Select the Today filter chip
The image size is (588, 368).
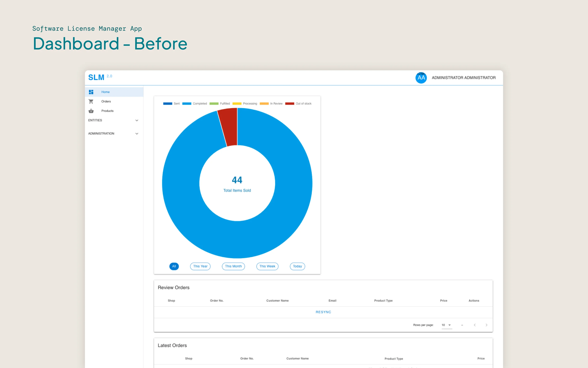[x=297, y=266]
